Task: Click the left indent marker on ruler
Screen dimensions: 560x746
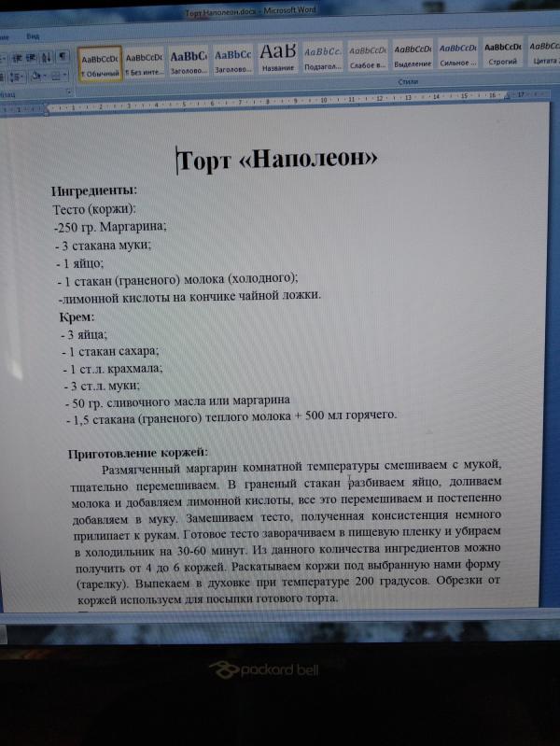Action: pyautogui.click(x=46, y=111)
